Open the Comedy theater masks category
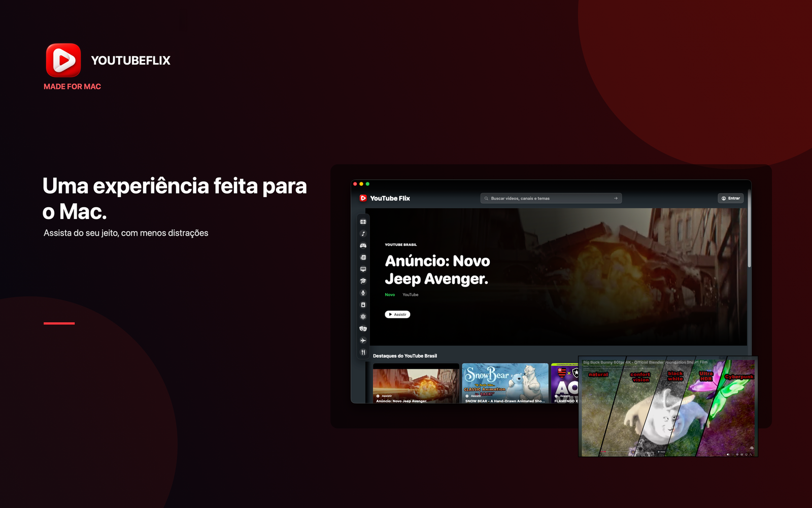 tap(363, 329)
